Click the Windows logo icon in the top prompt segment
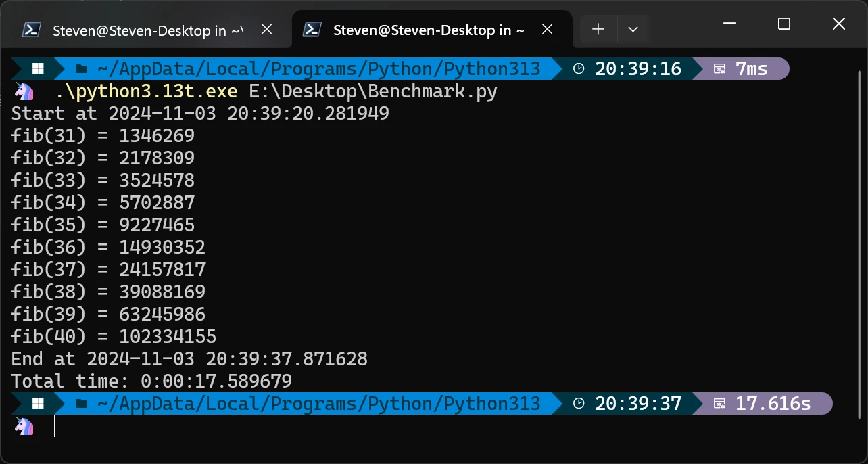This screenshot has width=868, height=464. click(38, 68)
